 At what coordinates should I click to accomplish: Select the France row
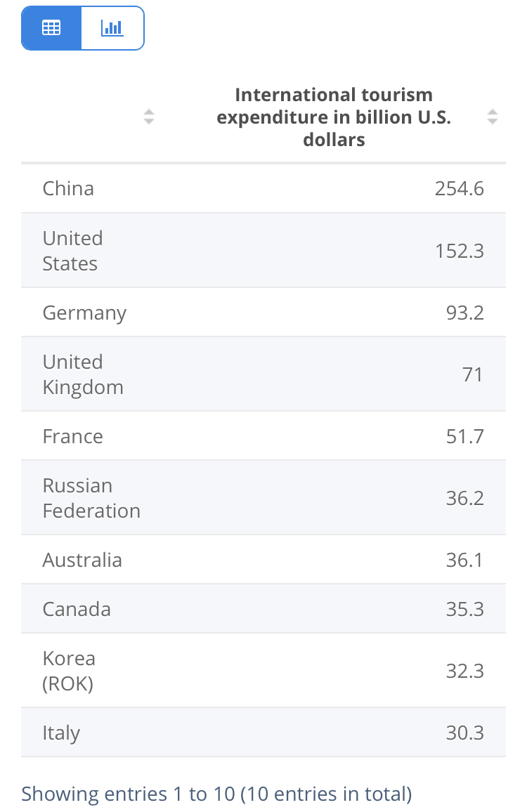(263, 436)
